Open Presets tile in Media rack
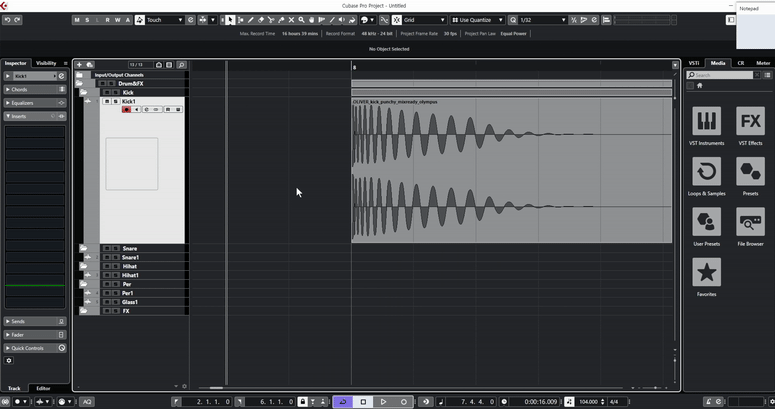Viewport: 775px width, 409px height. click(x=750, y=171)
